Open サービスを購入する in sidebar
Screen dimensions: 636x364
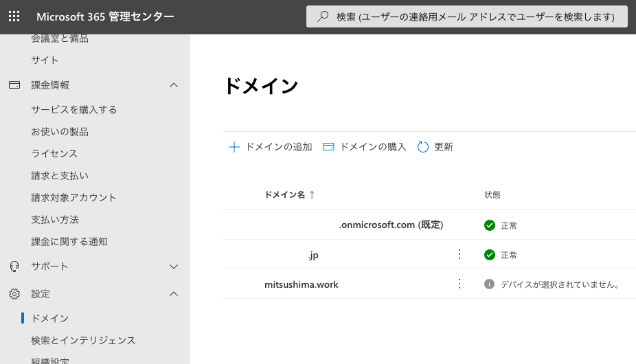74,110
